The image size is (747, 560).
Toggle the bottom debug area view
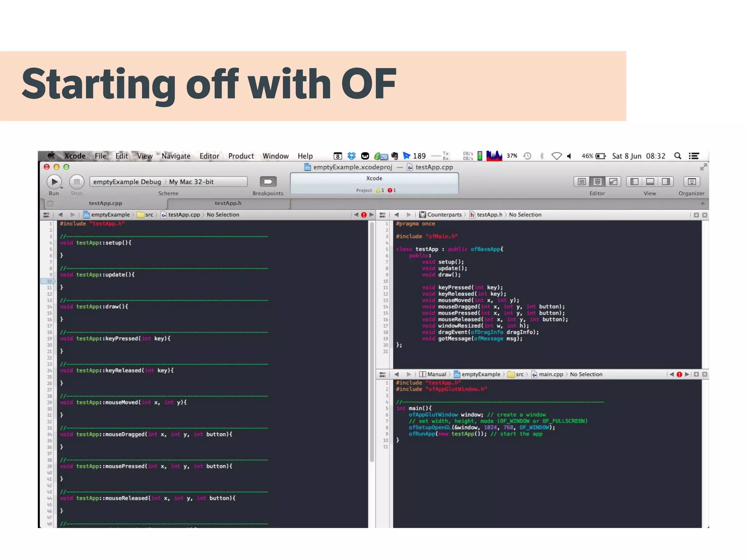650,182
